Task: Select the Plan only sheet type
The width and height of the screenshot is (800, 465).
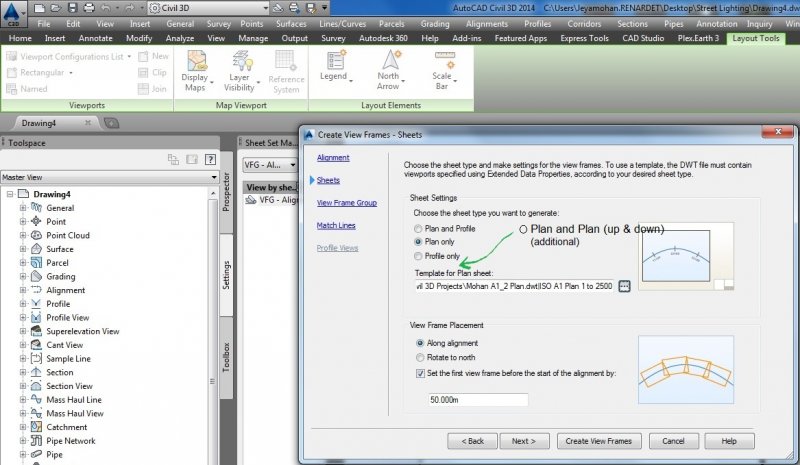Action: [418, 241]
